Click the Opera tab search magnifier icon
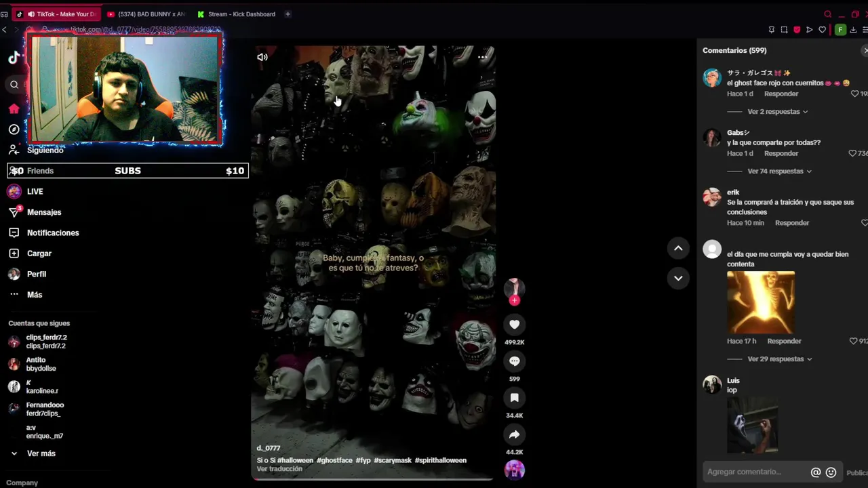This screenshot has width=868, height=488. (x=827, y=14)
